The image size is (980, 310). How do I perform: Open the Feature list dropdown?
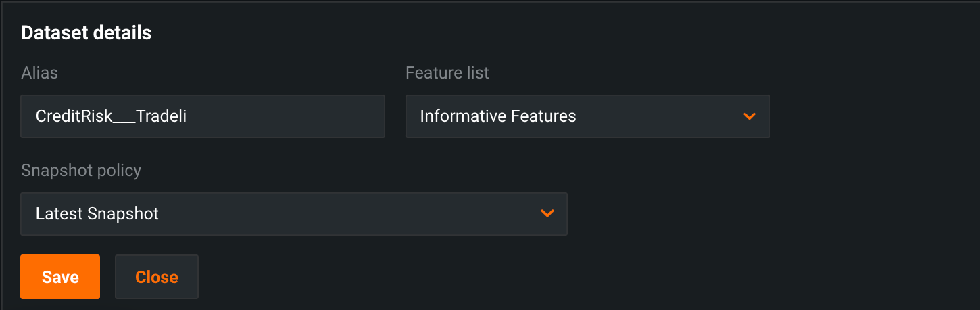(587, 116)
